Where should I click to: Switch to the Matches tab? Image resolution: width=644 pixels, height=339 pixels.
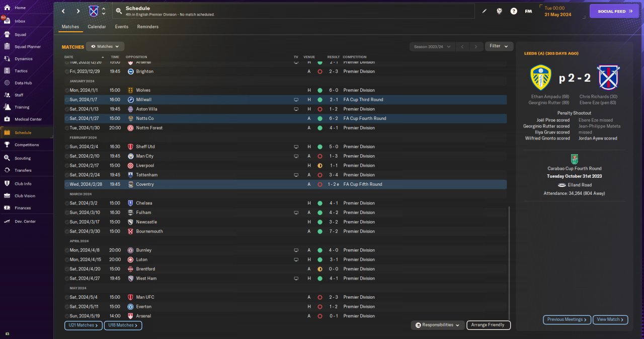[x=70, y=27]
